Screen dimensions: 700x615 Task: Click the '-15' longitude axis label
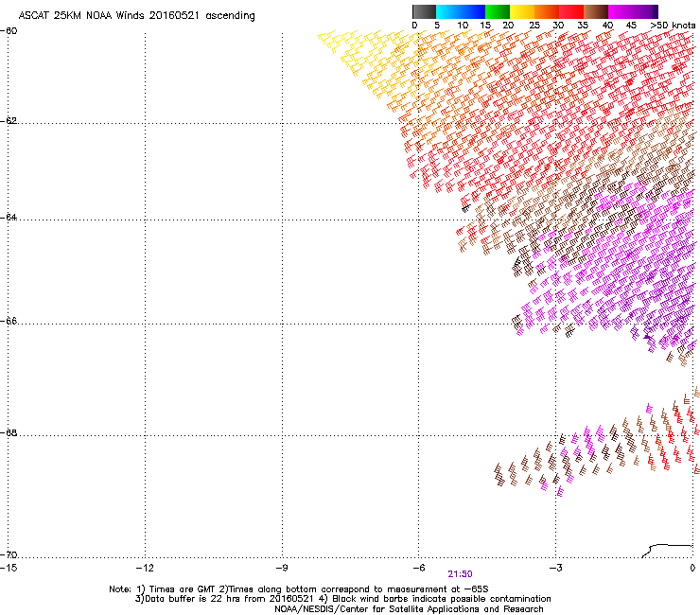pyautogui.click(x=9, y=568)
